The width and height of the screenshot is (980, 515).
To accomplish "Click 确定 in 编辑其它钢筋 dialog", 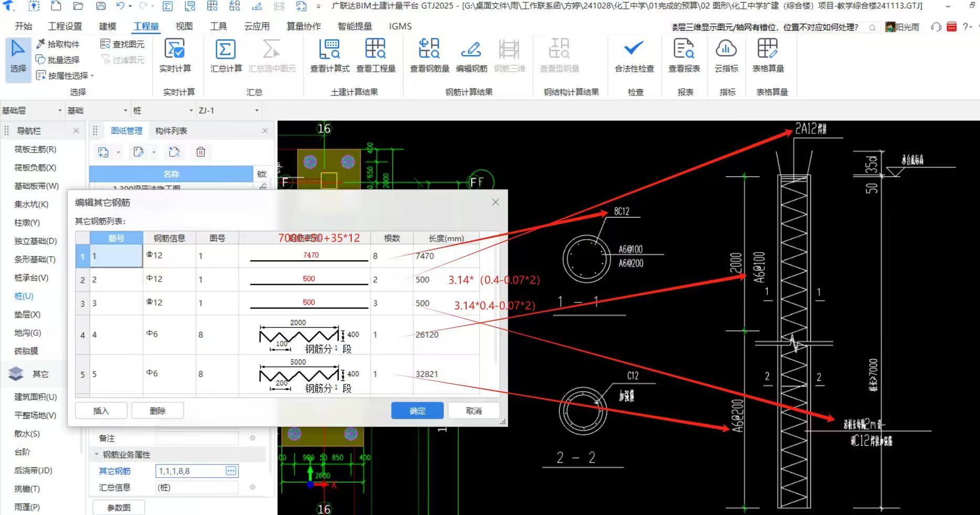I will pos(417,411).
